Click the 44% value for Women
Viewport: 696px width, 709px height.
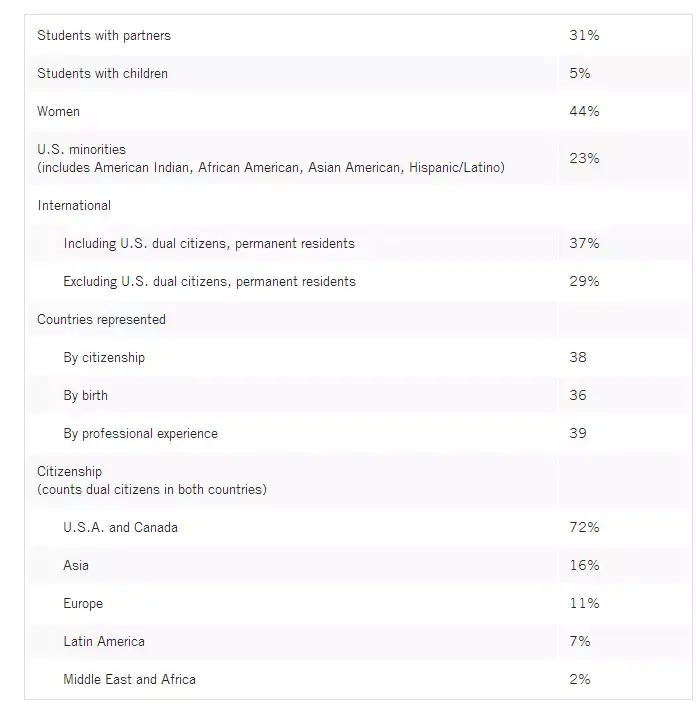click(584, 112)
